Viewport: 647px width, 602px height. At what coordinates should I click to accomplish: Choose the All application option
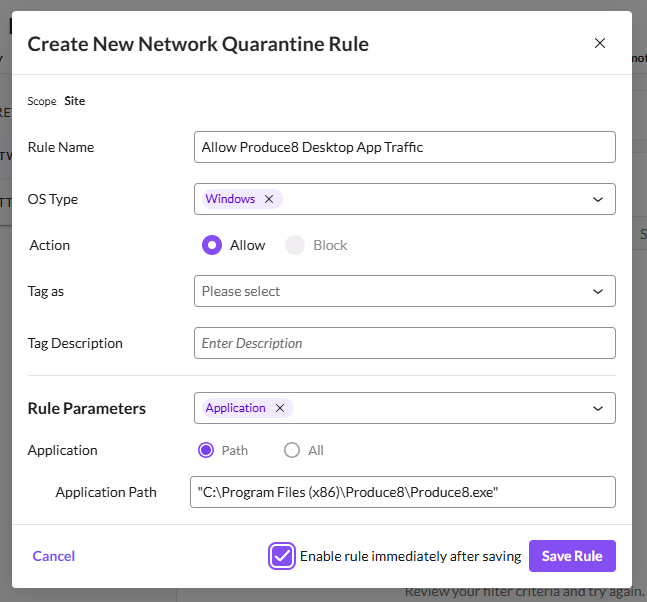click(292, 450)
